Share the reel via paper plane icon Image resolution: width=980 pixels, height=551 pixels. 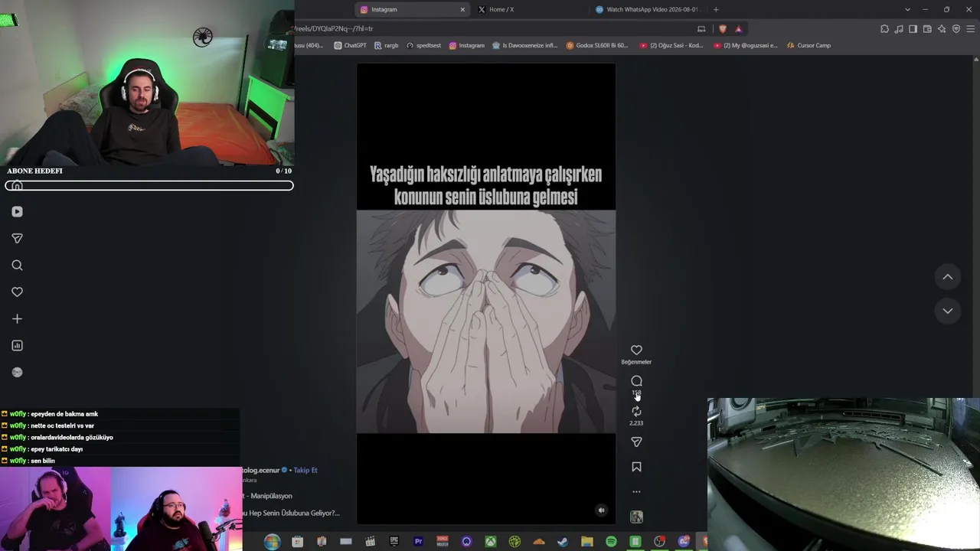coord(636,442)
